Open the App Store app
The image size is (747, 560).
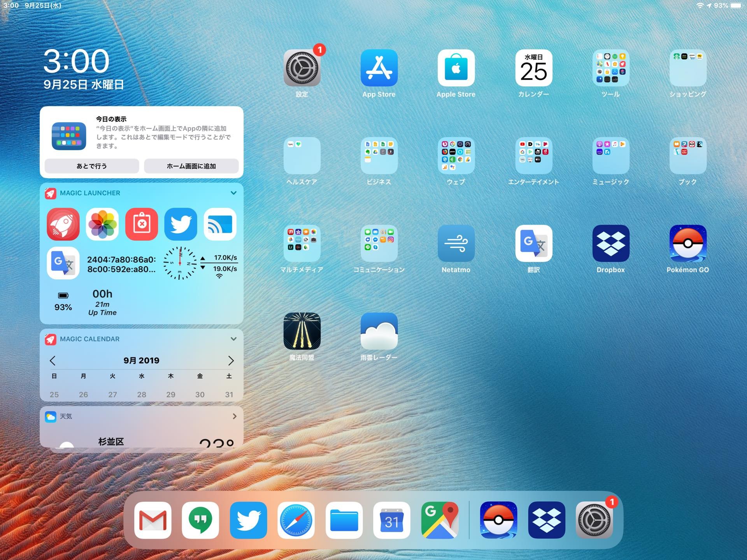(379, 68)
